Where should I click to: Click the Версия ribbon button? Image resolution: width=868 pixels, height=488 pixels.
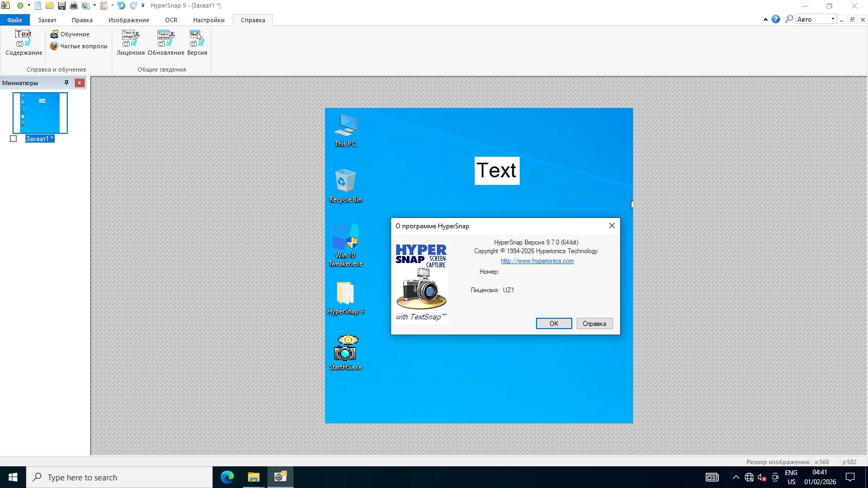point(197,43)
